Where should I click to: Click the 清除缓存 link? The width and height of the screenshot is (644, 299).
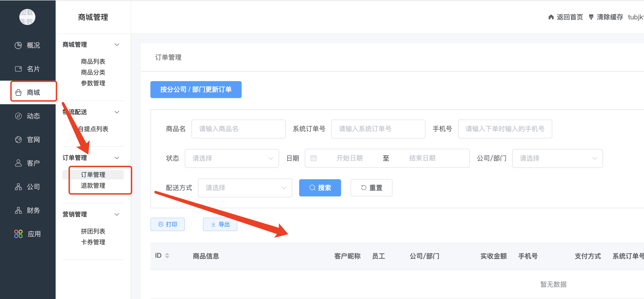pos(610,17)
